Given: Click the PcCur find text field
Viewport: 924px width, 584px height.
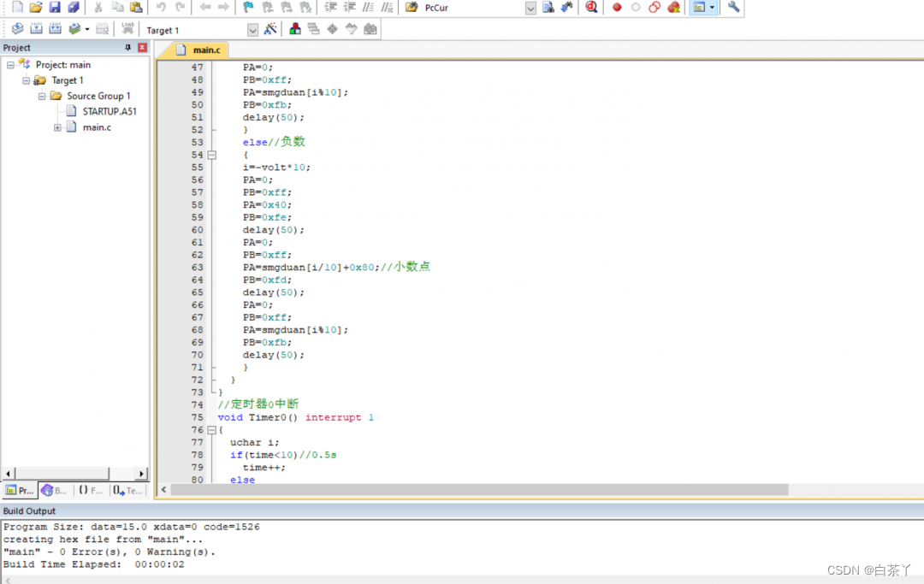Looking at the screenshot, I should tap(471, 8).
